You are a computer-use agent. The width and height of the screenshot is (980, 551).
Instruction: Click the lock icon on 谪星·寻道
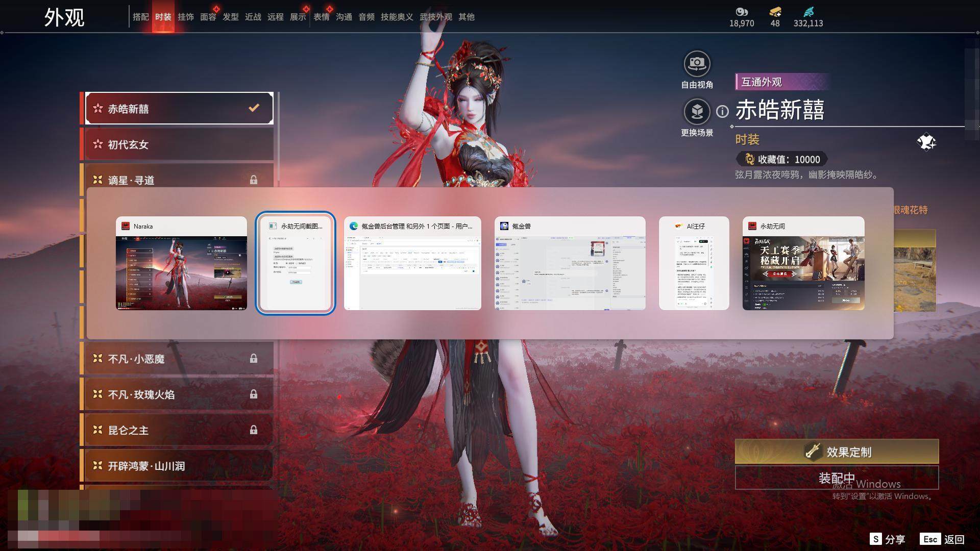click(254, 180)
